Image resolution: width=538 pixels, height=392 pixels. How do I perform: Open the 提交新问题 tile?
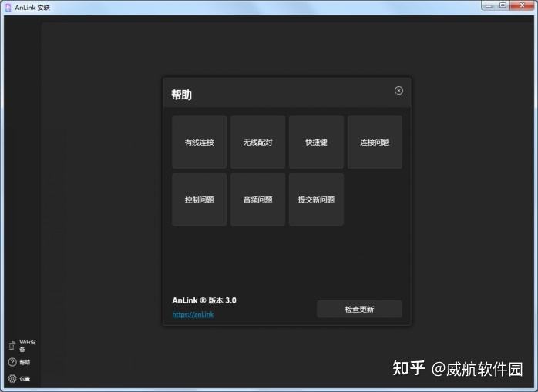pos(316,199)
